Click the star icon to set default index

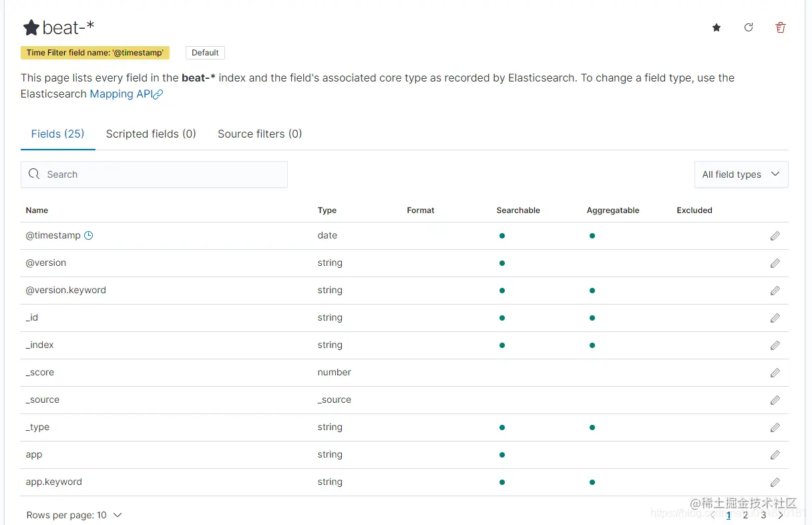[717, 27]
